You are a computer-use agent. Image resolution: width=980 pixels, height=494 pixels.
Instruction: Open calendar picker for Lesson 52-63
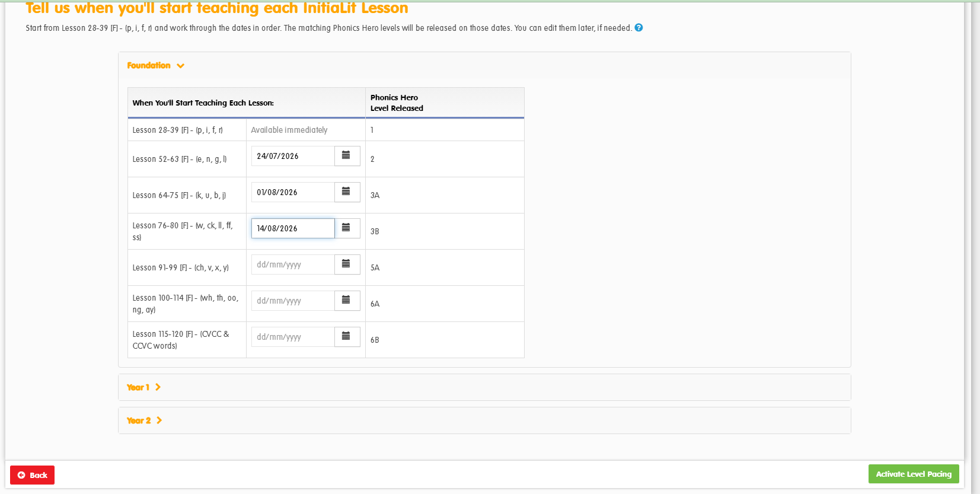coord(347,156)
